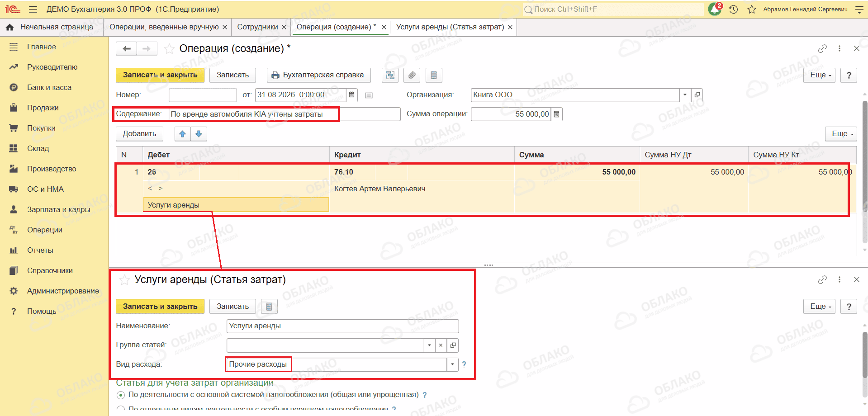
Task: Close the Сотрудники tab
Action: [x=284, y=27]
